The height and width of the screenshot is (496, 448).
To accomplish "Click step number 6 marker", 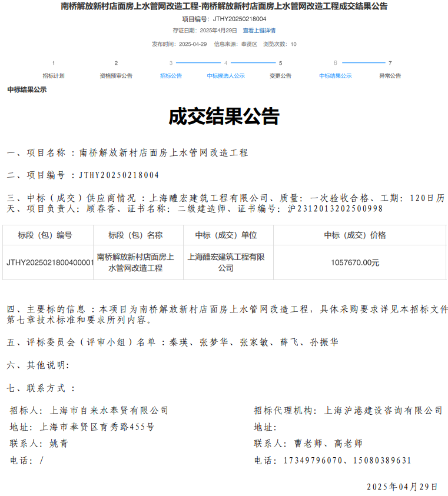I will pyautogui.click(x=335, y=63).
